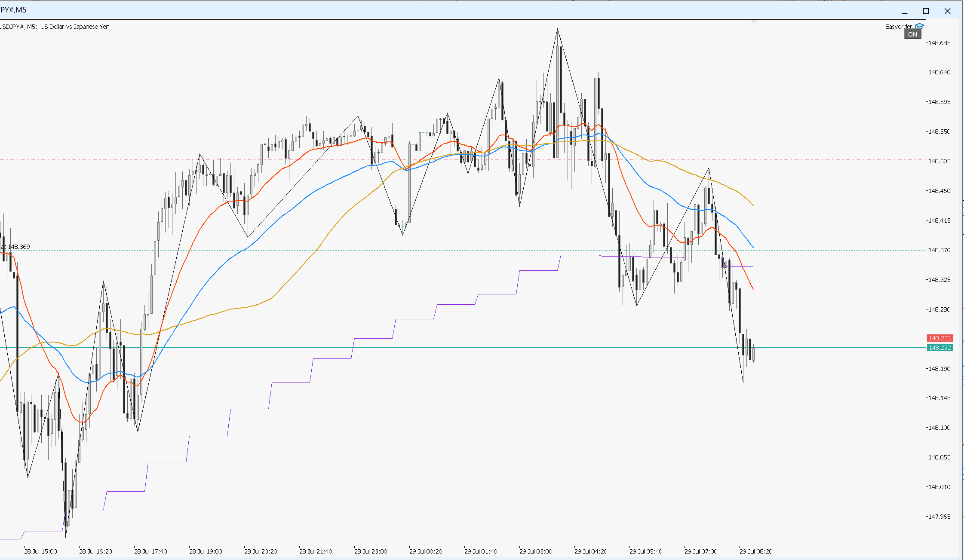Click the Easyorder expert advisor hat icon
This screenshot has width=964, height=560.
point(919,26)
